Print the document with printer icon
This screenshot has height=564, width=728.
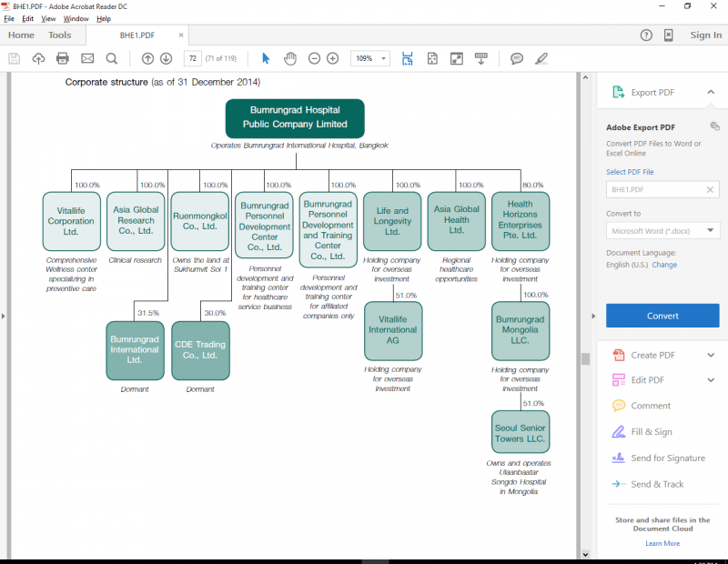[62, 58]
